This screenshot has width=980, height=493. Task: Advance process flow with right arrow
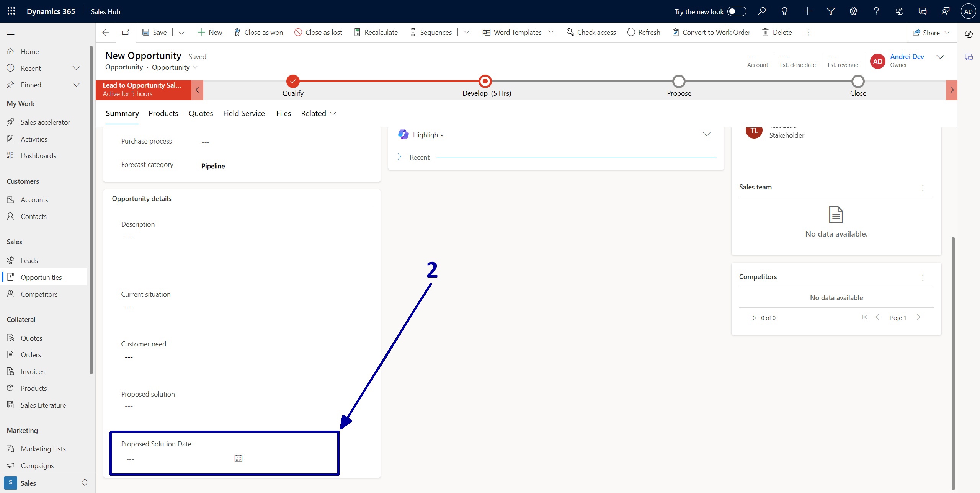point(952,90)
